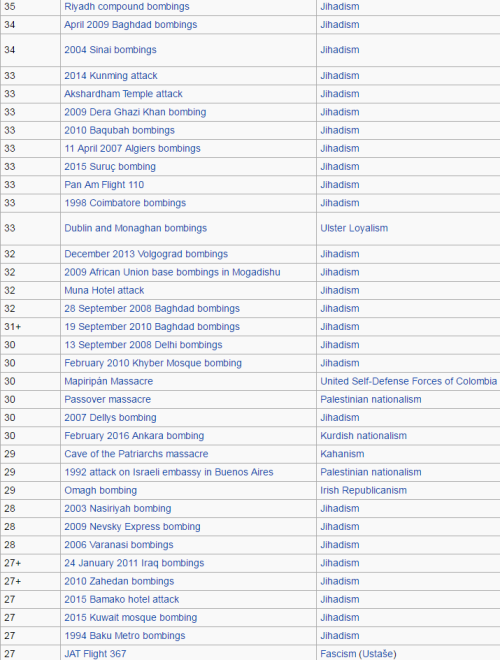Open the Pan Am Flight 110 link
Viewport: 500px width, 660px height.
pos(104,185)
